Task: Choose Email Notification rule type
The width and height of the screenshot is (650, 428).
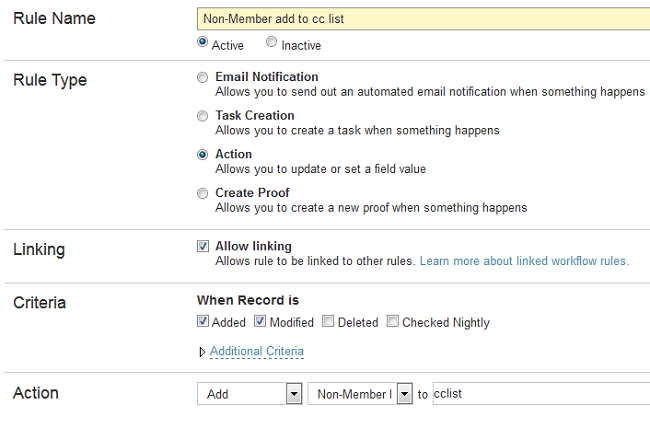Action: 203,77
